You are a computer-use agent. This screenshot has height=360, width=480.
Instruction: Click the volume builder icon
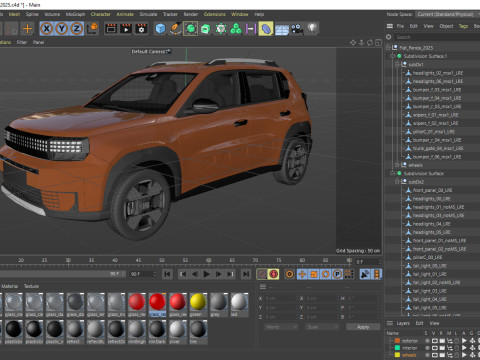pyautogui.click(x=221, y=29)
